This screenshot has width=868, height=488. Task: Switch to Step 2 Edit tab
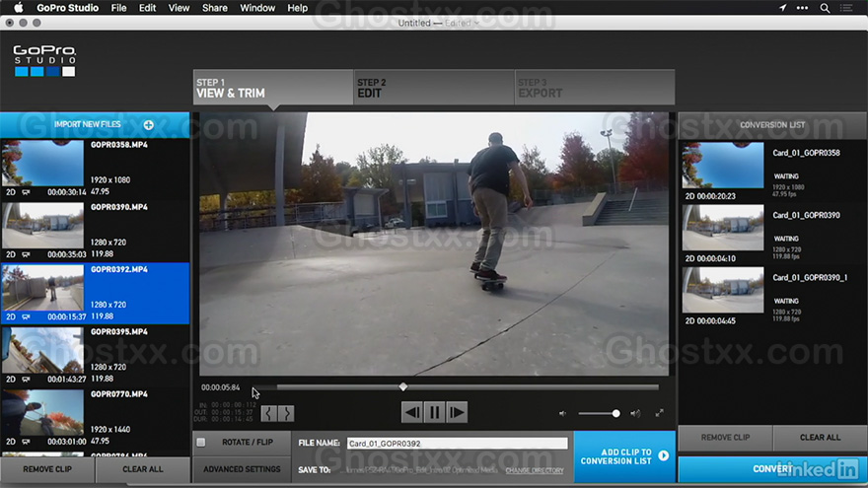(x=434, y=88)
